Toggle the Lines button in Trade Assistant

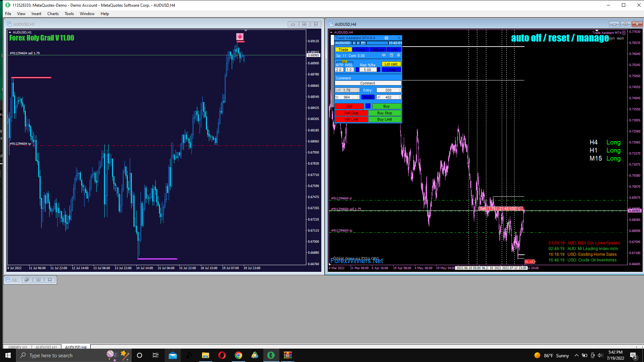[x=391, y=70]
